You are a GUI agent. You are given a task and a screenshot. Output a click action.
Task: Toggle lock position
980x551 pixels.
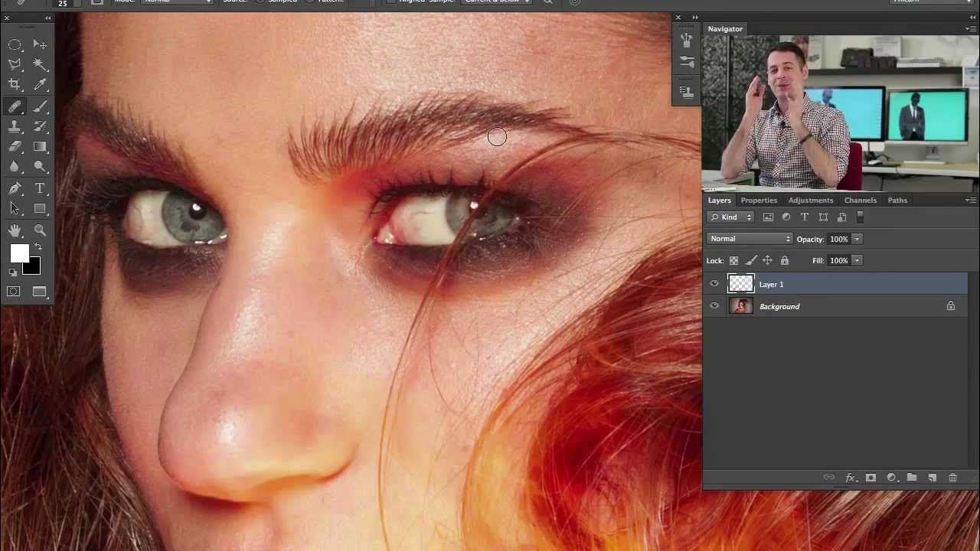pyautogui.click(x=767, y=261)
